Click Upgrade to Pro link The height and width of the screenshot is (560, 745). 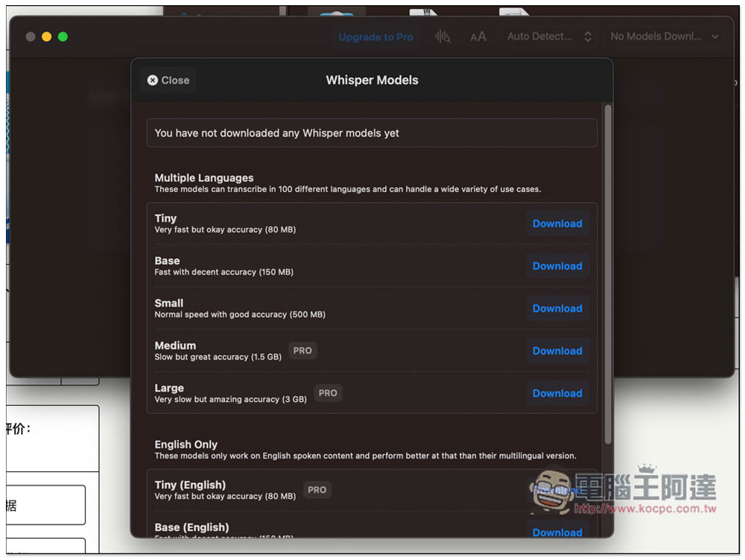pos(375,36)
